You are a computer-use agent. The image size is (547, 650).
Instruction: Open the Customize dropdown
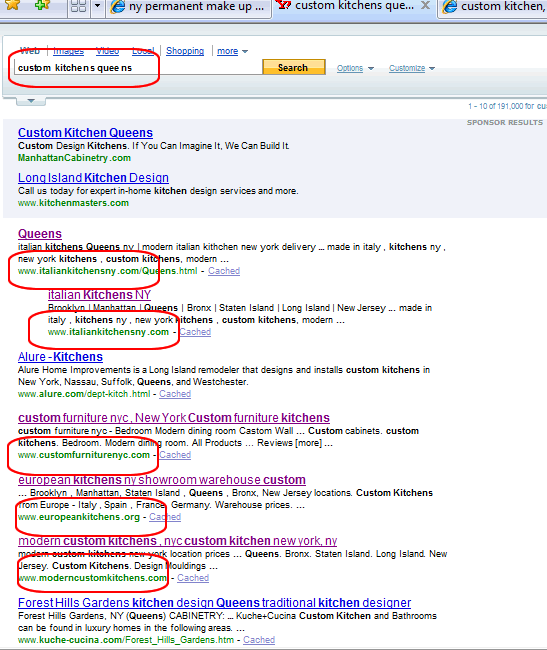[411, 68]
